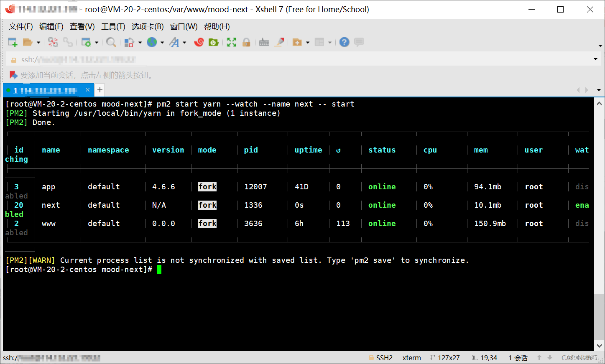Click the Find magnifier icon
Image resolution: width=605 pixels, height=364 pixels.
click(x=111, y=42)
